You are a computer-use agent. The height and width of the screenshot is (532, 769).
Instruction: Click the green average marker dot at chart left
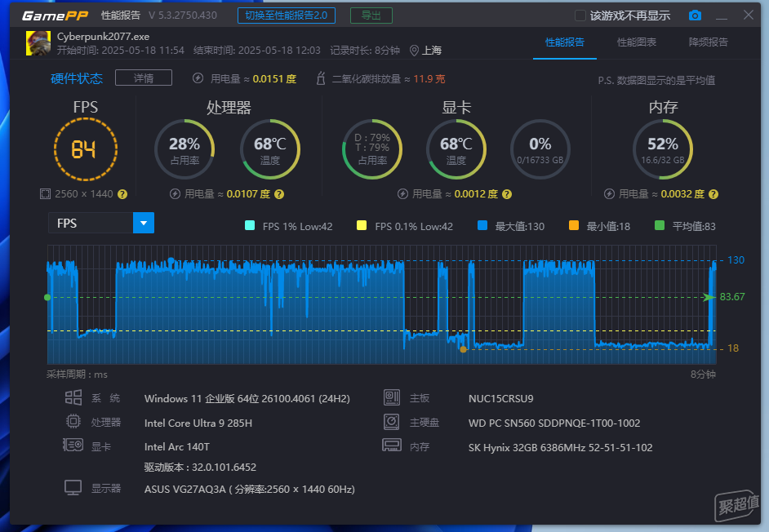47,297
